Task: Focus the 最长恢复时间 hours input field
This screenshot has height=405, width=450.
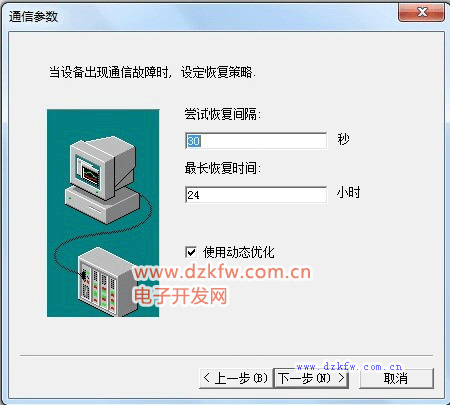Action: coord(256,195)
